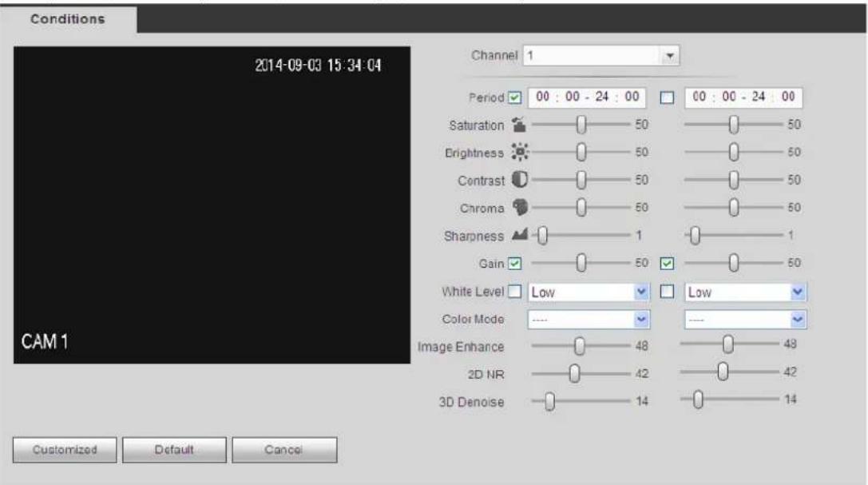The width and height of the screenshot is (868, 485).
Task: Click the second Image Enhance slider handle
Action: point(728,344)
